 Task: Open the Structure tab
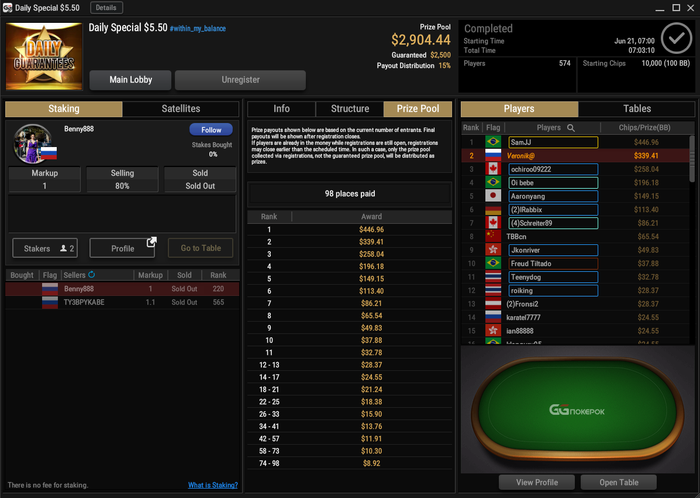(350, 108)
